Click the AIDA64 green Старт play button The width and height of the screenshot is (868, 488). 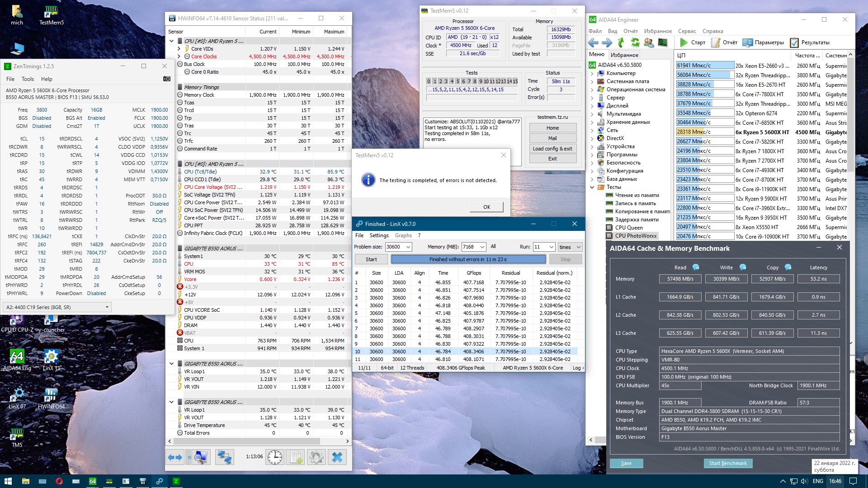tap(684, 42)
